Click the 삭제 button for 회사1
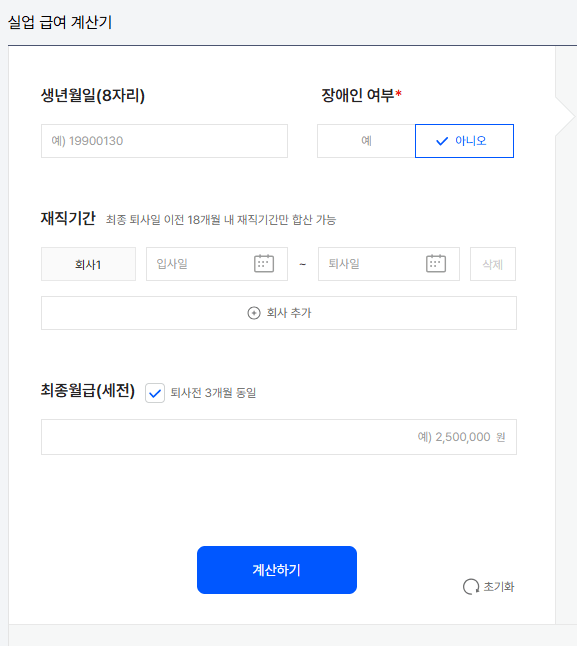The width and height of the screenshot is (577, 646). pyautogui.click(x=493, y=264)
